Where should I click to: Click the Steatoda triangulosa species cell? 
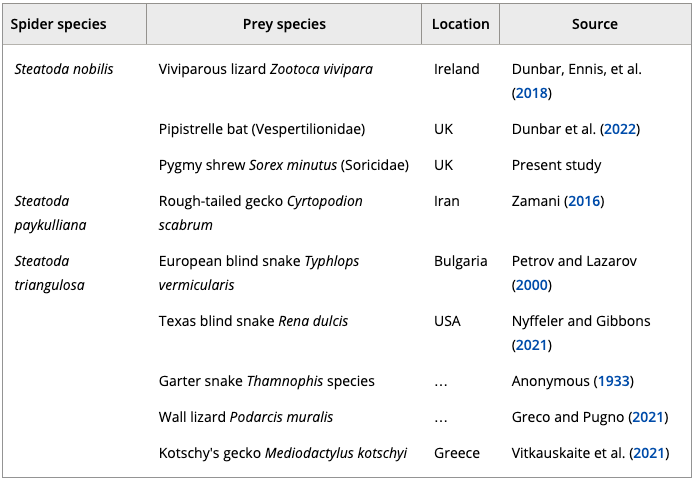(50, 273)
